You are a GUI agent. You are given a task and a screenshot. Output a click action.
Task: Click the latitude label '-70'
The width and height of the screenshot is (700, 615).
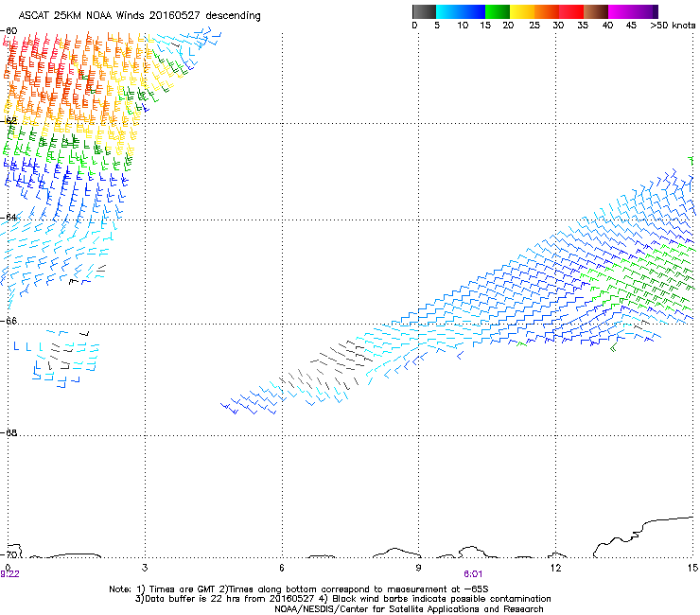click(x=9, y=554)
